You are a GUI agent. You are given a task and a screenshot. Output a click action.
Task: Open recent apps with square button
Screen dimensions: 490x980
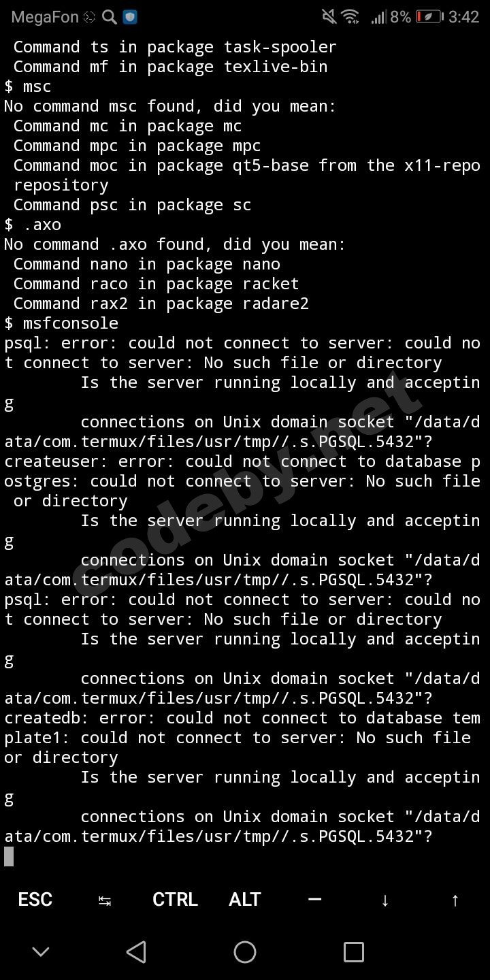click(354, 951)
